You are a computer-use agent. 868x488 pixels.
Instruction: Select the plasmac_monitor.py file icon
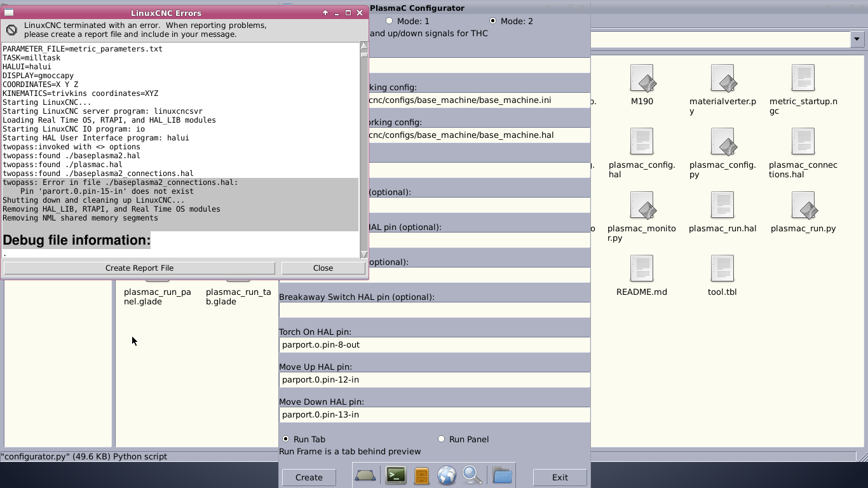[x=642, y=205]
